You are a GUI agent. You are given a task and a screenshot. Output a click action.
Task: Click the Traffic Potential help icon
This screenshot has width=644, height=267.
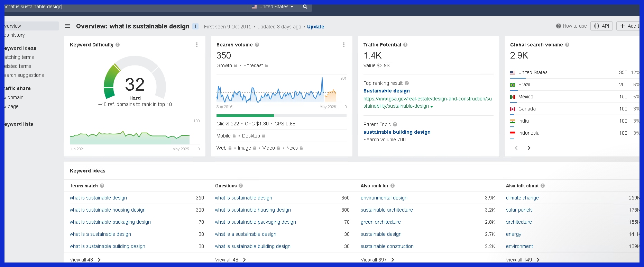405,45
